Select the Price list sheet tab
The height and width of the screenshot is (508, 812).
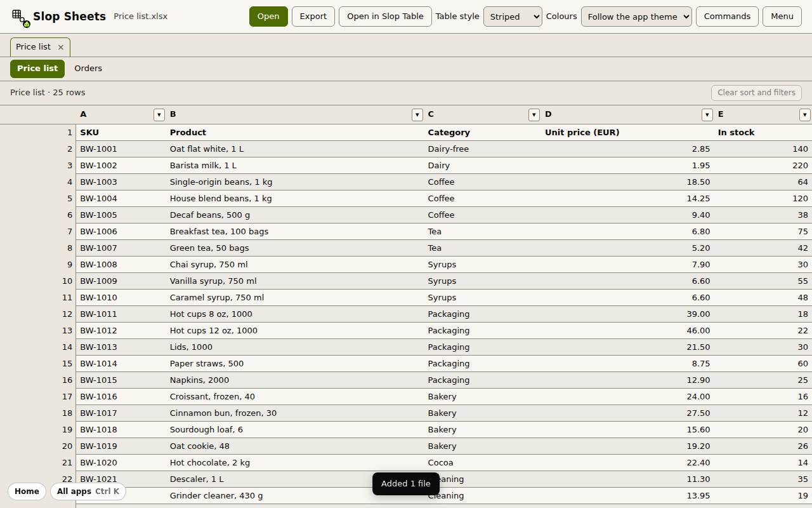pyautogui.click(x=37, y=69)
